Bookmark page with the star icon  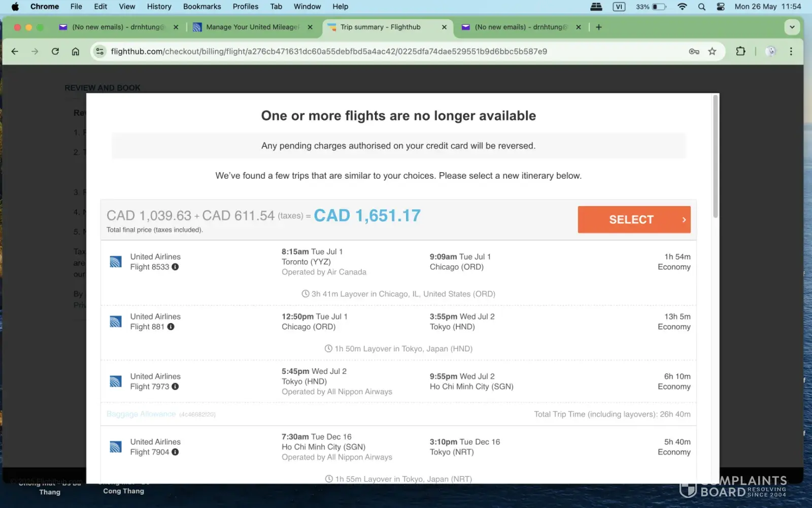pos(712,51)
